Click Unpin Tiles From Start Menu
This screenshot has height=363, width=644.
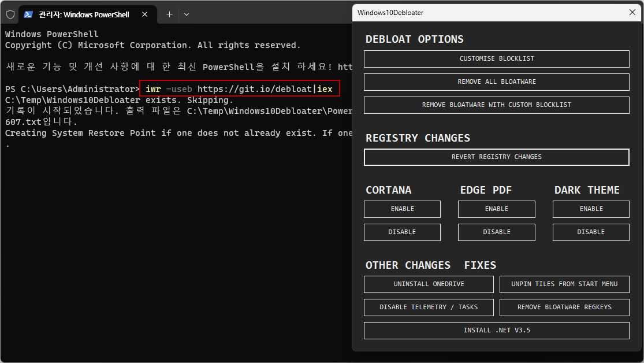[x=564, y=284]
